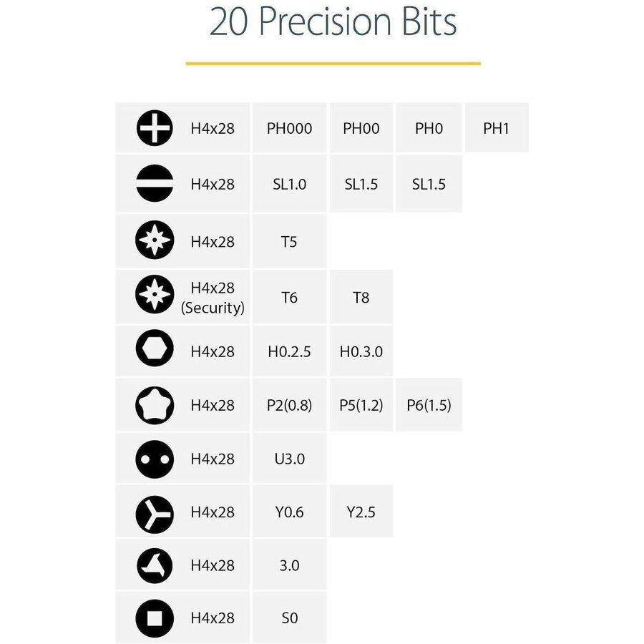This screenshot has height=644, width=644.
Task: Click the pentalobe bit icon
Action: (x=155, y=405)
